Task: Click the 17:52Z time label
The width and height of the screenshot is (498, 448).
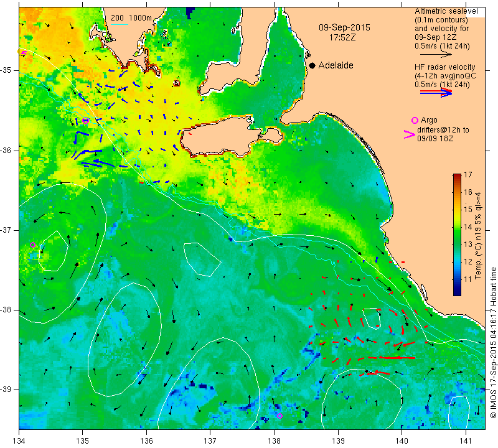Action: click(x=342, y=37)
